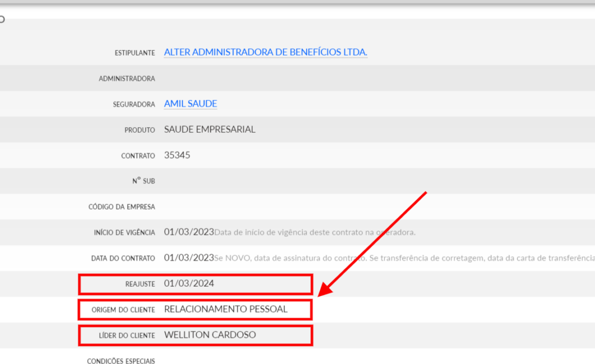The width and height of the screenshot is (595, 364).
Task: Click the RELACIONAMENTO PESSOAL value
Action: tap(225, 309)
